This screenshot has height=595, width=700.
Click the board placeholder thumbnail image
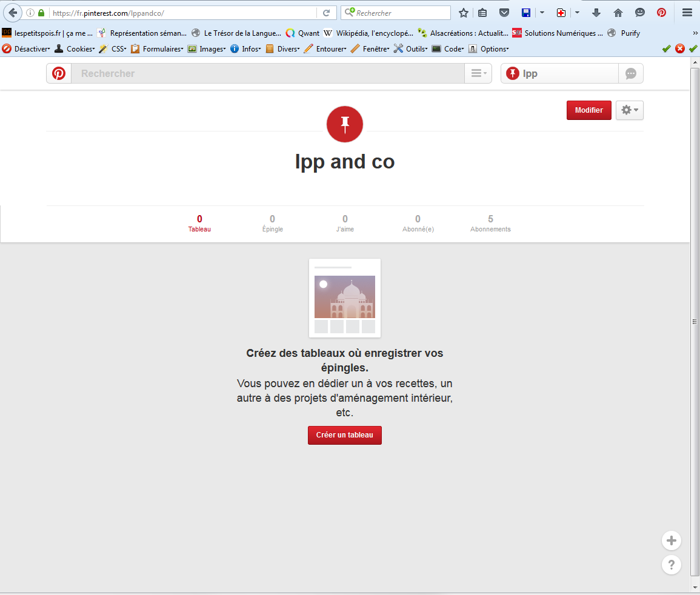click(345, 297)
